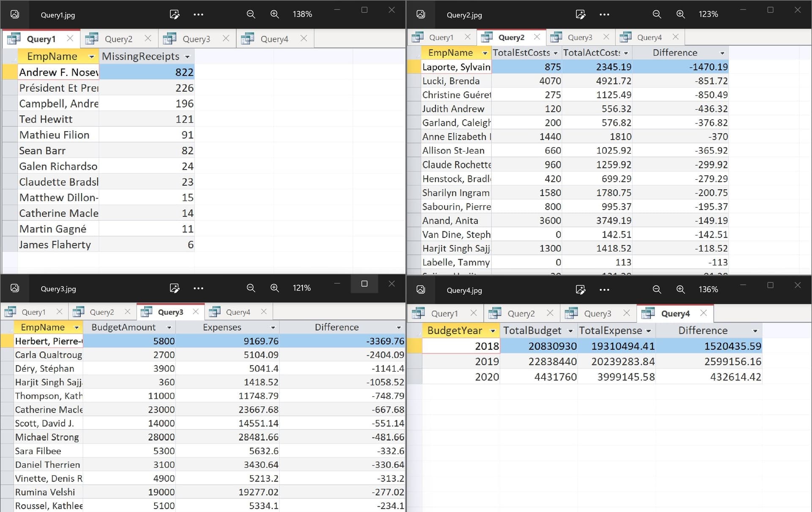The height and width of the screenshot is (512, 812).
Task: Open more options menu in Query4.jpg window
Action: click(x=604, y=290)
